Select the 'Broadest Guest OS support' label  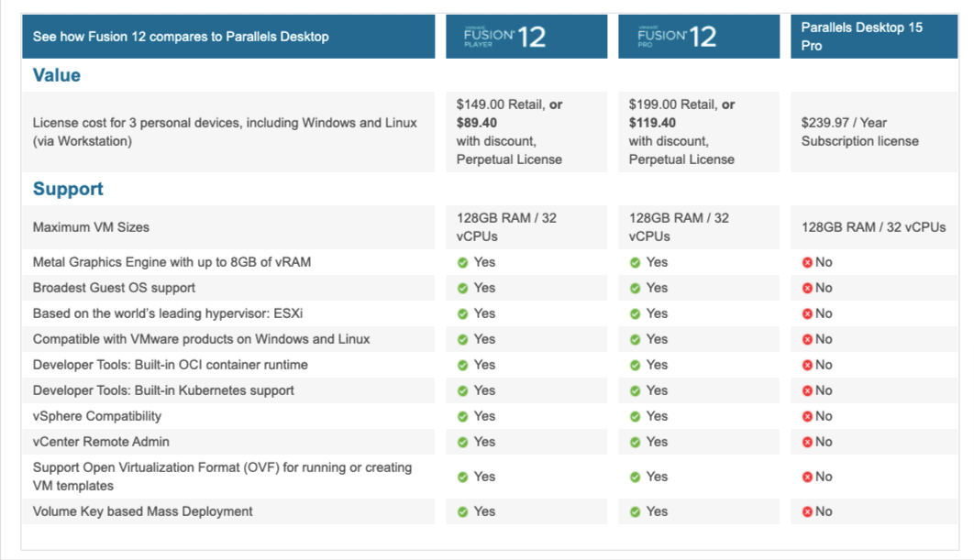point(114,288)
